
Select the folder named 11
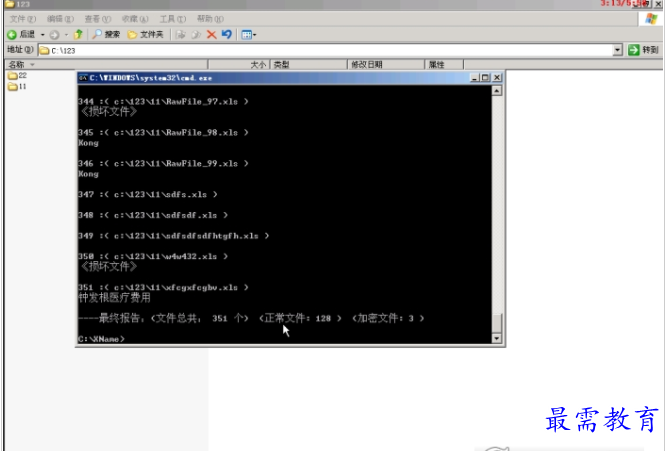(17, 87)
